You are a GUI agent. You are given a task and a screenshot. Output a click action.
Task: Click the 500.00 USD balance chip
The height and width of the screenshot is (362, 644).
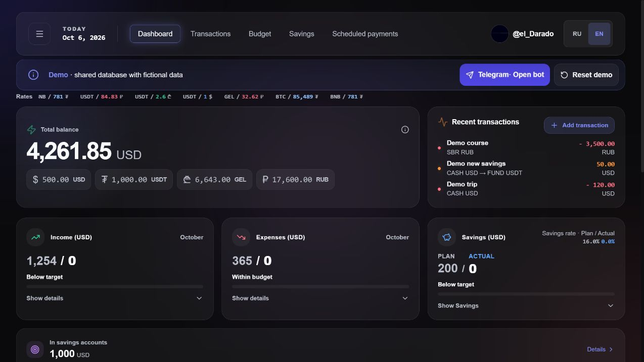(x=59, y=179)
